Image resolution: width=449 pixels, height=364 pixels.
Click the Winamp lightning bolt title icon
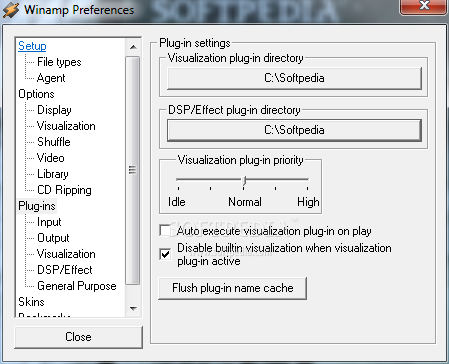(11, 10)
